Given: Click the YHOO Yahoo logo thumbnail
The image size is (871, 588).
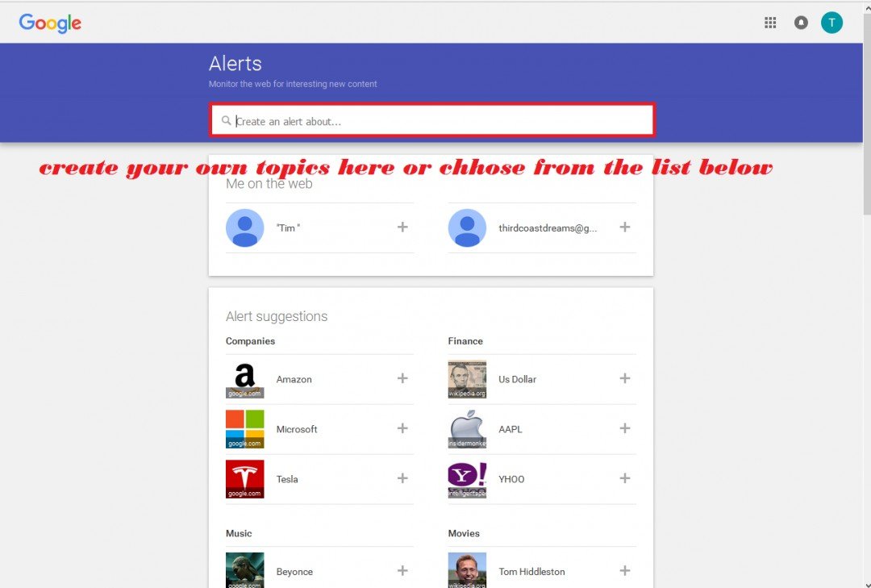Looking at the screenshot, I should point(467,479).
